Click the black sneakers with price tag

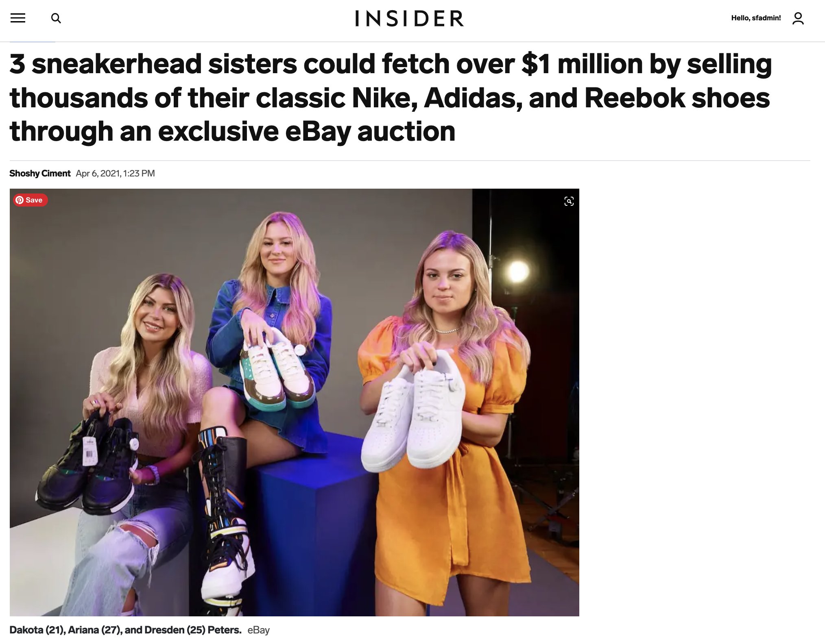[87, 463]
